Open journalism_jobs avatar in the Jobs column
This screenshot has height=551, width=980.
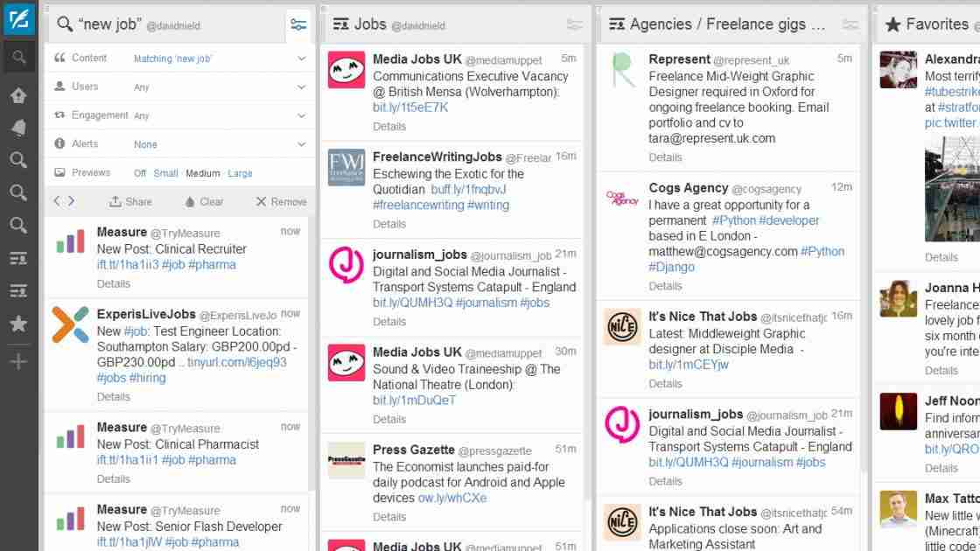click(x=346, y=265)
